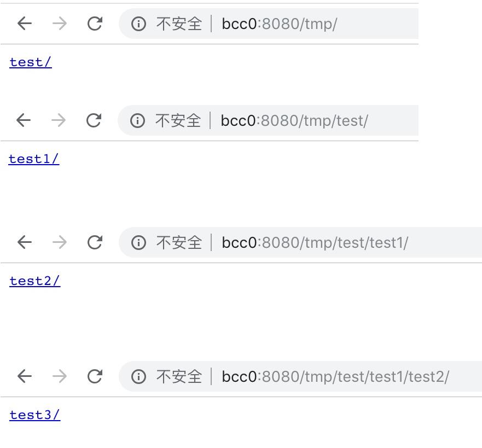This screenshot has width=482, height=448.
Task: Open the test3/ directory link
Action: tap(35, 415)
